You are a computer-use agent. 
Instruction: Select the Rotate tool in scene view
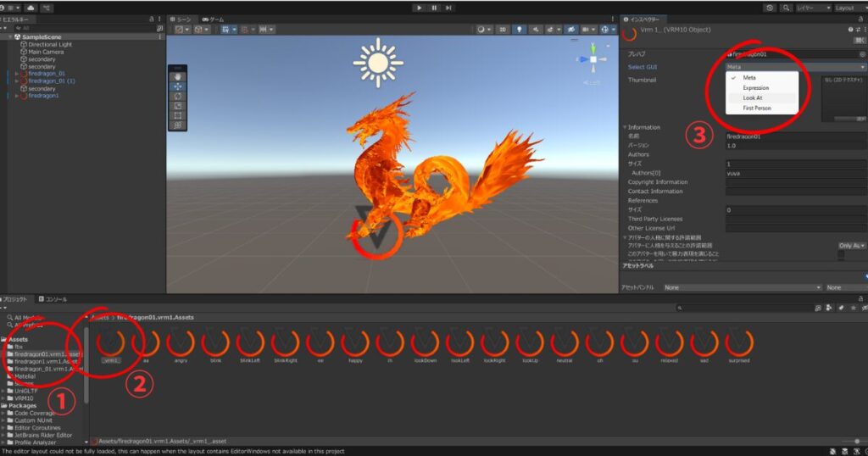(178, 96)
